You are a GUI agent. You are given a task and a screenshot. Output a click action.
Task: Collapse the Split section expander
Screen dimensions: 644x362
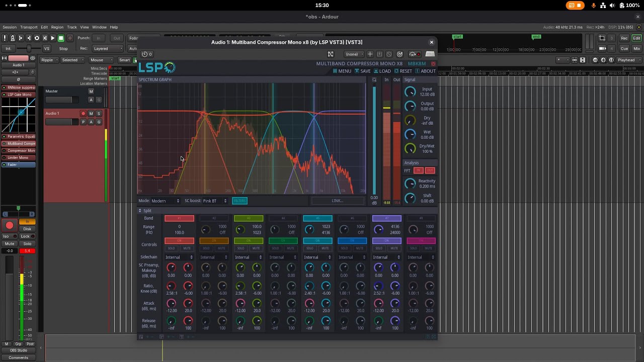click(x=141, y=211)
